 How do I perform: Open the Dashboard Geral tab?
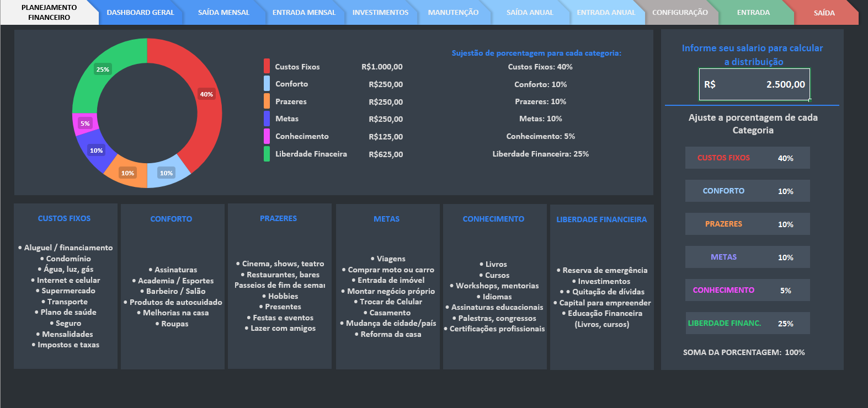pos(140,12)
